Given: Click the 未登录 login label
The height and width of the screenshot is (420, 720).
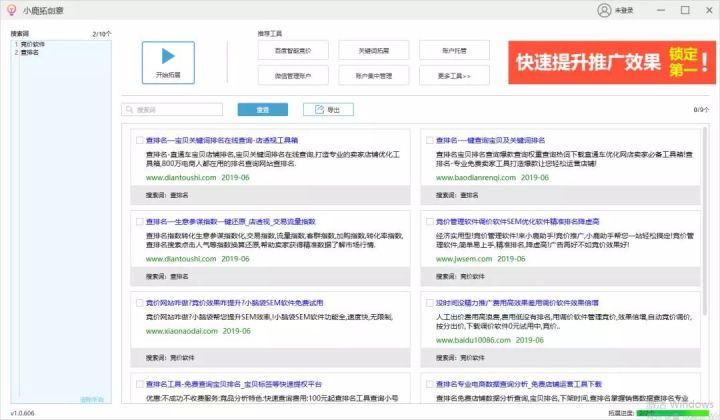Looking at the screenshot, I should click(624, 10).
